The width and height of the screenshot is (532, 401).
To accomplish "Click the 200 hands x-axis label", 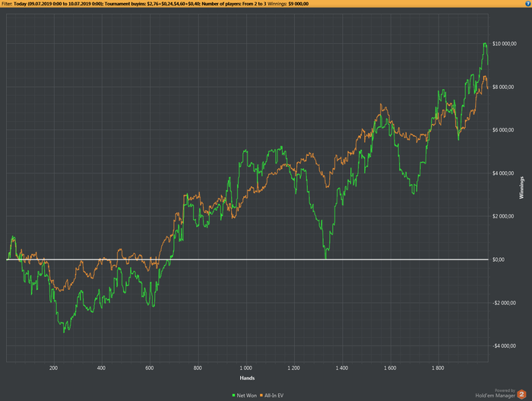I will point(53,368).
